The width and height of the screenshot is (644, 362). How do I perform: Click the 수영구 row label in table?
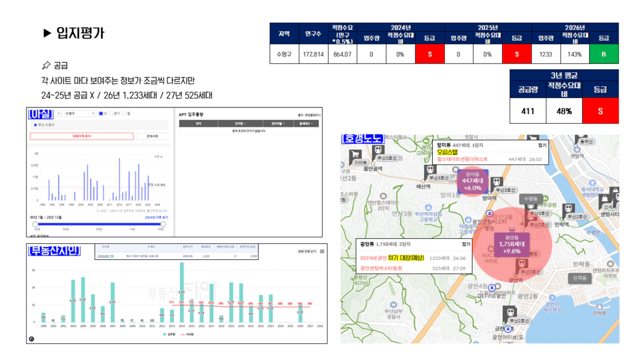[x=284, y=54]
